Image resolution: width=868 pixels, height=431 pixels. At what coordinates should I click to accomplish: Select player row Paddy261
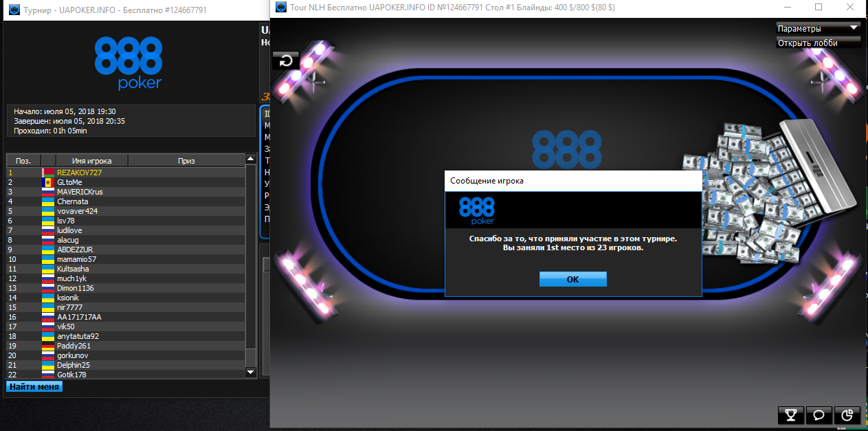click(x=126, y=346)
